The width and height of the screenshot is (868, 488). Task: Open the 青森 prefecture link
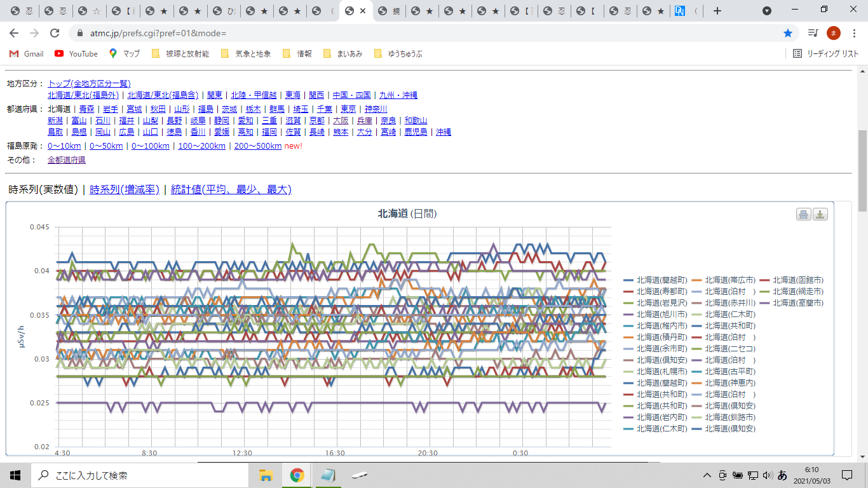[86, 109]
